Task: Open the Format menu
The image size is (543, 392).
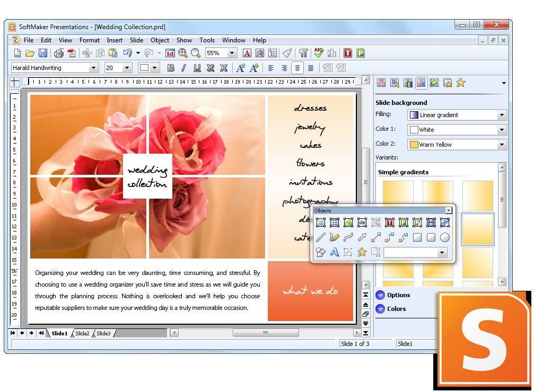Action: tap(89, 40)
